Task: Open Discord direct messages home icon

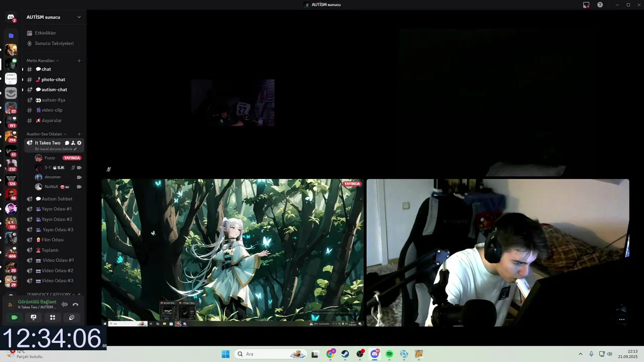Action: click(11, 17)
